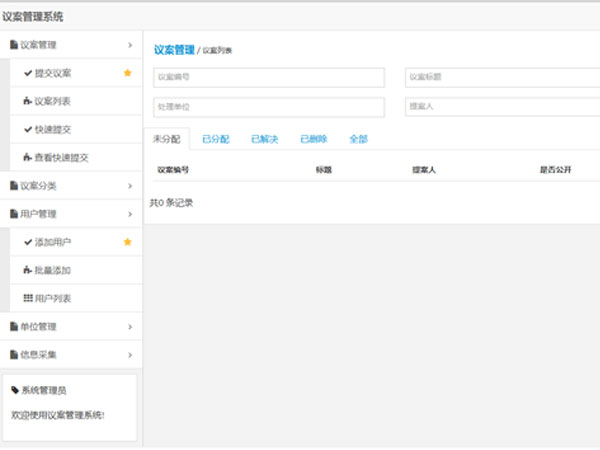Expand the 议案分类 section chevron
Image resolution: width=600 pixels, height=450 pixels.
(130, 185)
